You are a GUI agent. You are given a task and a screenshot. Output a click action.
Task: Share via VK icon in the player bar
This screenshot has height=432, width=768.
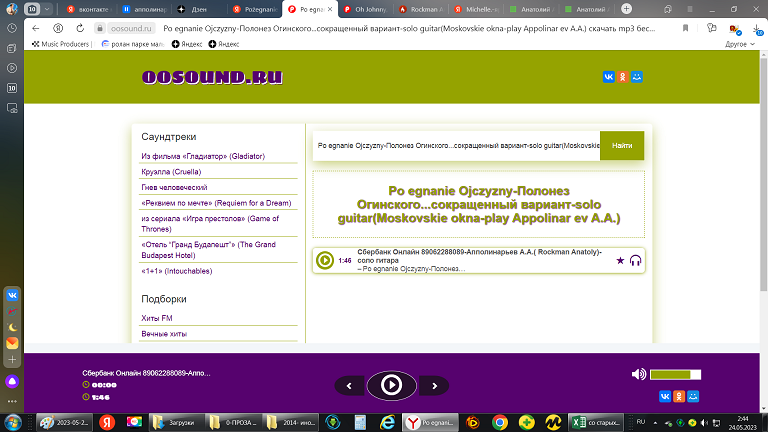665,396
